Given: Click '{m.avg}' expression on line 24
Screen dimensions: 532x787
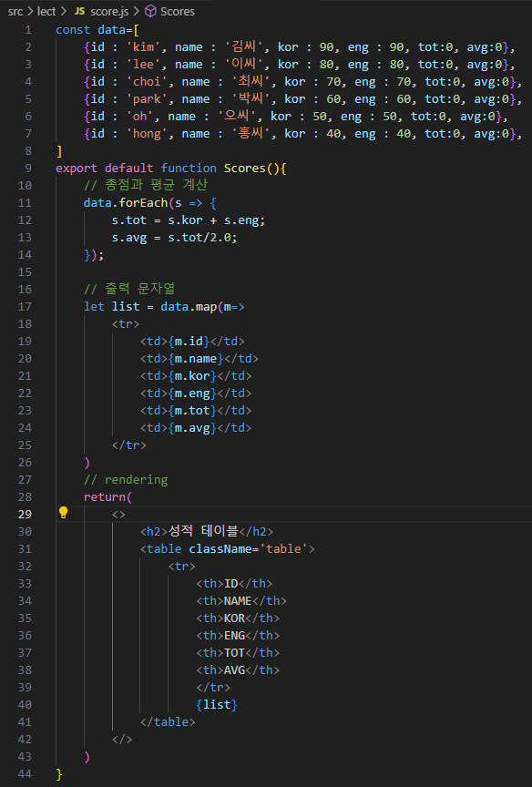Looking at the screenshot, I should (192, 428).
